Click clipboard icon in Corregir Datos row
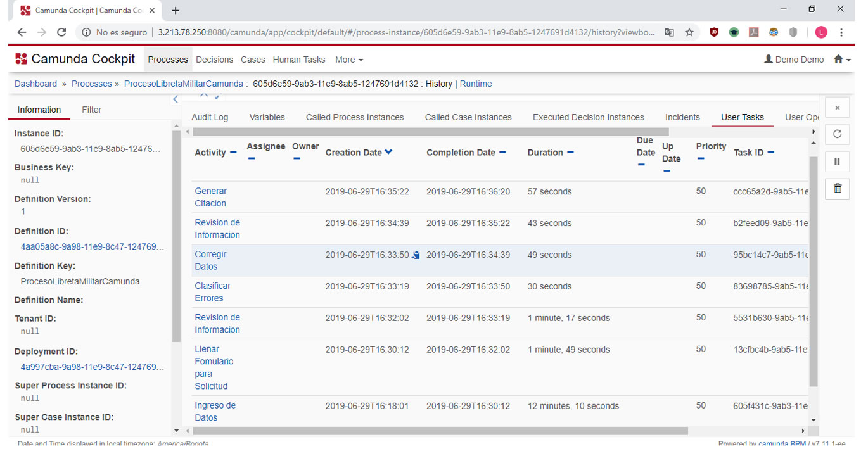 tap(416, 255)
